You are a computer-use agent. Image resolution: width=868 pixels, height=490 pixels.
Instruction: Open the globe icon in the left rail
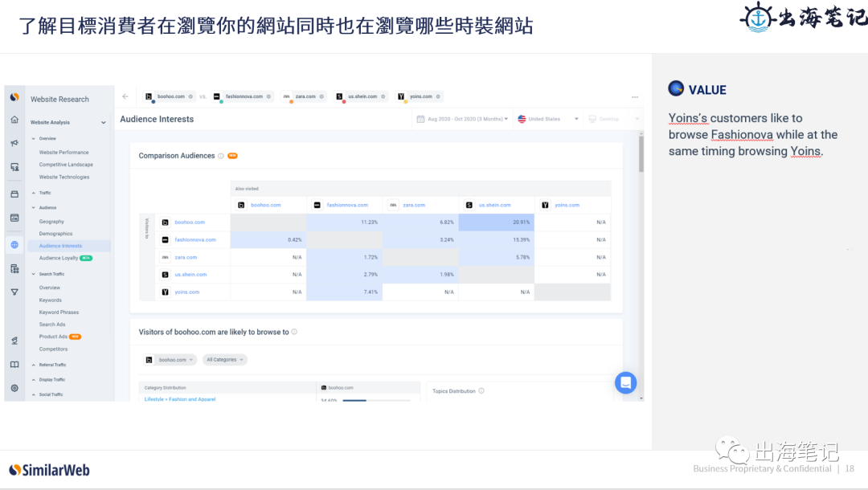pyautogui.click(x=14, y=243)
